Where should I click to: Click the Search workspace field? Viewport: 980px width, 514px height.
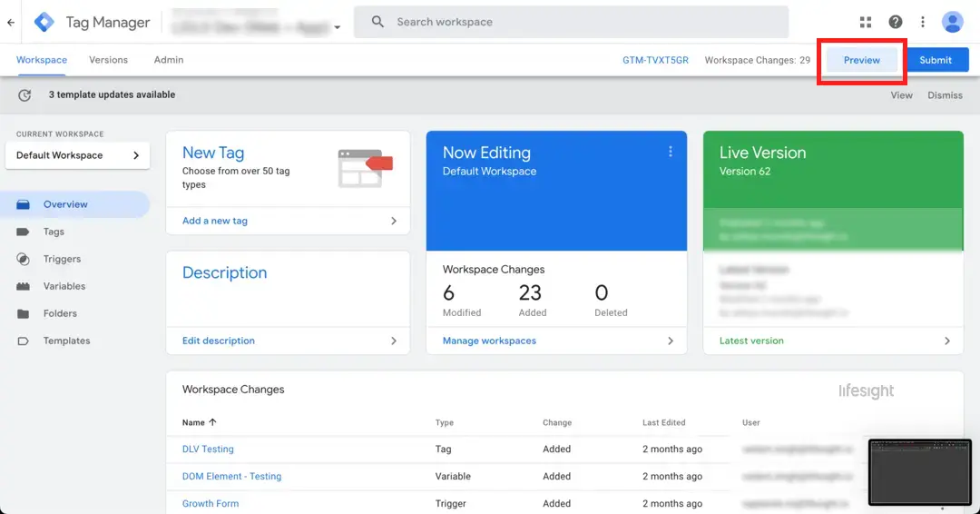tap(572, 22)
